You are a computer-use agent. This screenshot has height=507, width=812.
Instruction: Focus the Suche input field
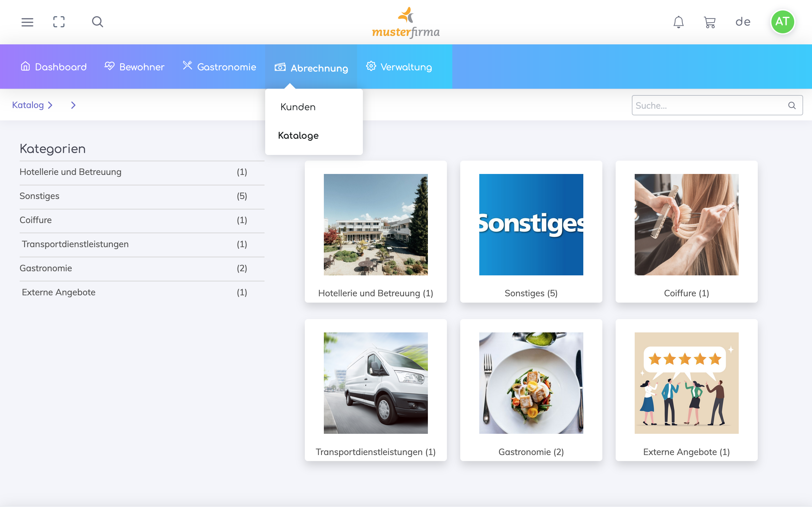click(x=708, y=106)
